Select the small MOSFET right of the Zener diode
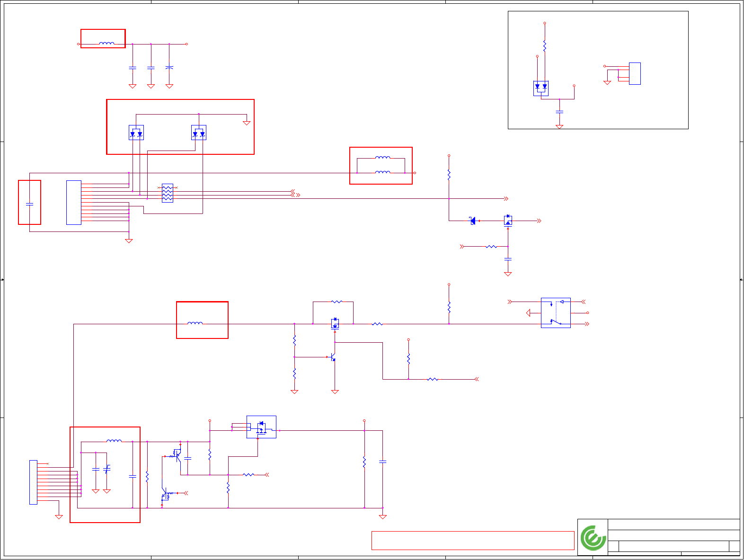Screen dimensions: 744x560 point(508,221)
